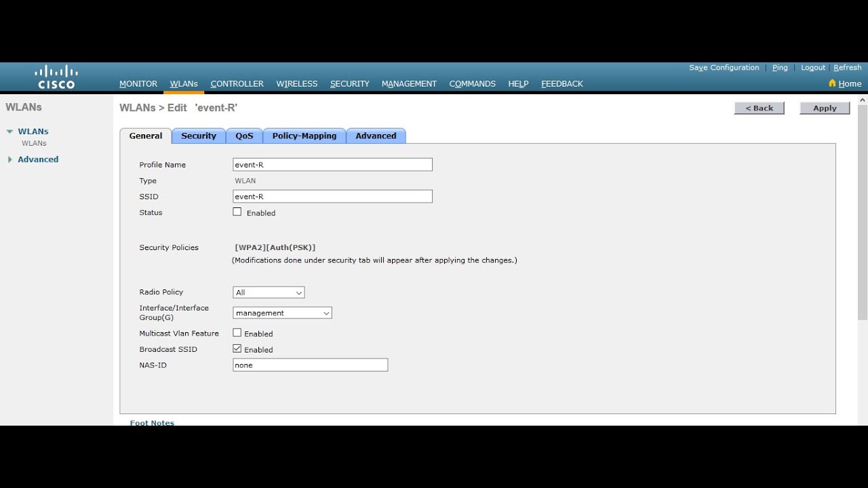The width and height of the screenshot is (868, 488).
Task: Open the CONTROLLER menu
Action: (x=237, y=83)
